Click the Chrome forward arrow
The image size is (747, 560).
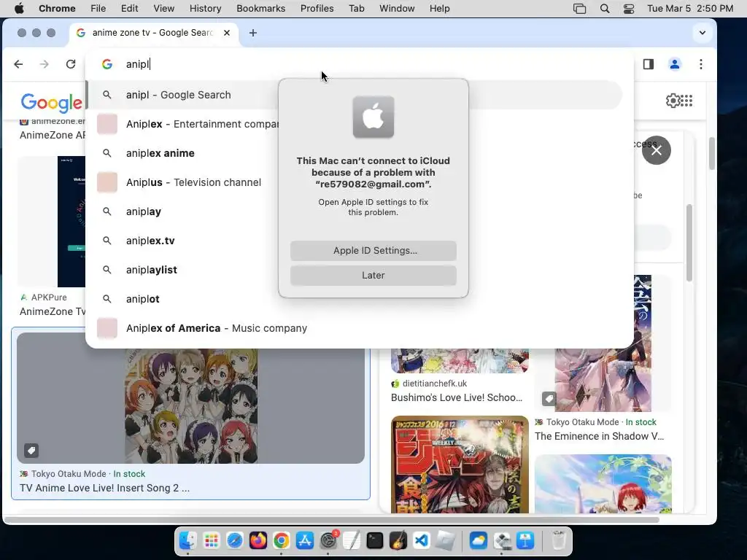(44, 64)
